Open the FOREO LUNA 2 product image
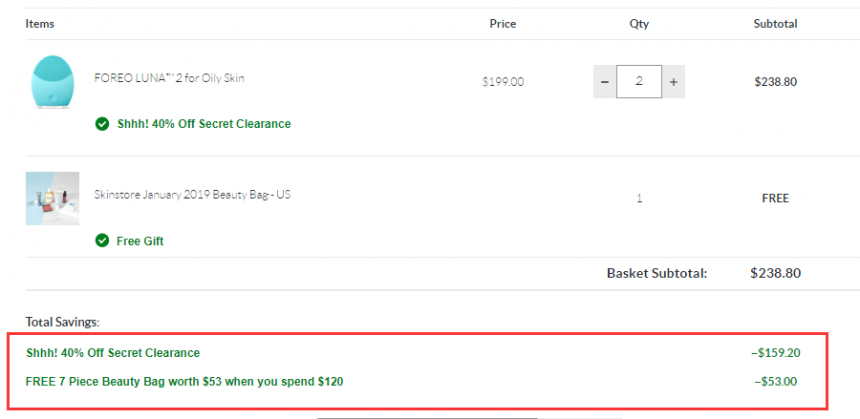 pyautogui.click(x=53, y=82)
